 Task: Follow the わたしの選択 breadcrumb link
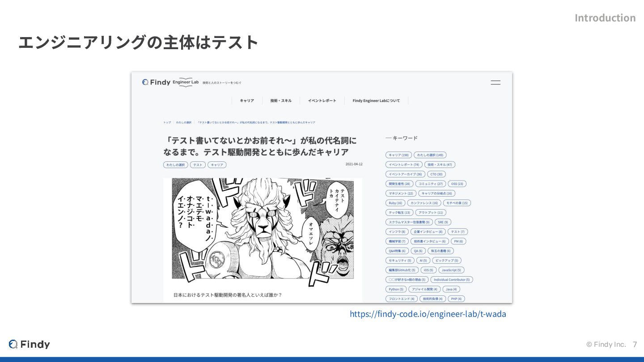tap(184, 122)
